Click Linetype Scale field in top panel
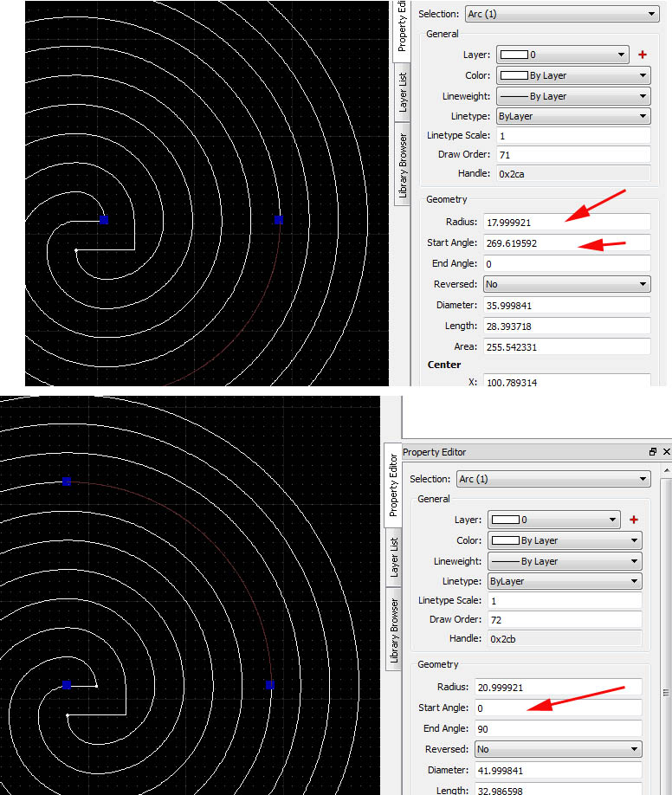 point(573,135)
